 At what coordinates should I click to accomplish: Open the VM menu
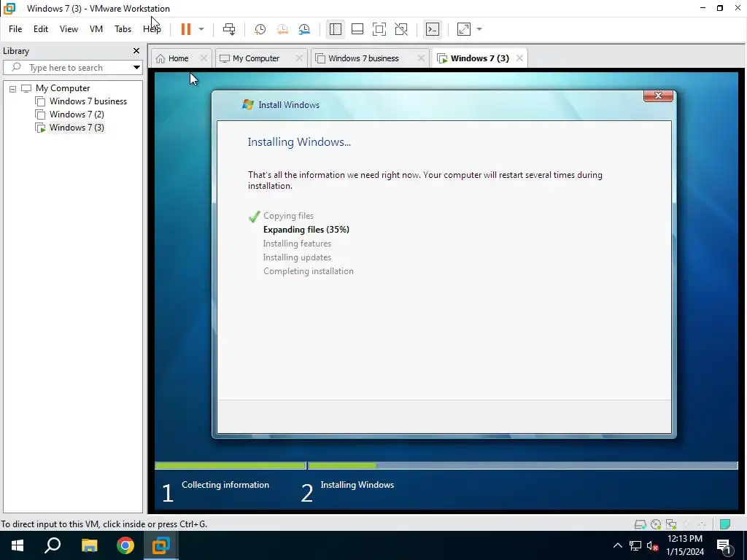[x=96, y=29]
